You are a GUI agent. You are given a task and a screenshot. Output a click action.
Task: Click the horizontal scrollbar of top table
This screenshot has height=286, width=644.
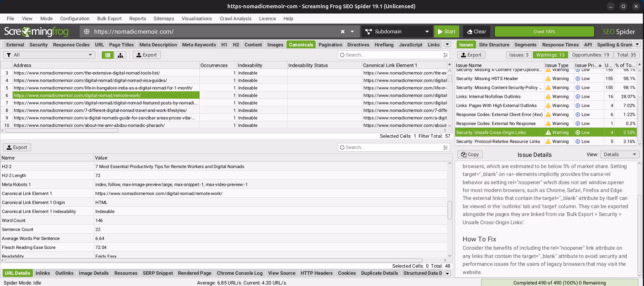pos(62,131)
